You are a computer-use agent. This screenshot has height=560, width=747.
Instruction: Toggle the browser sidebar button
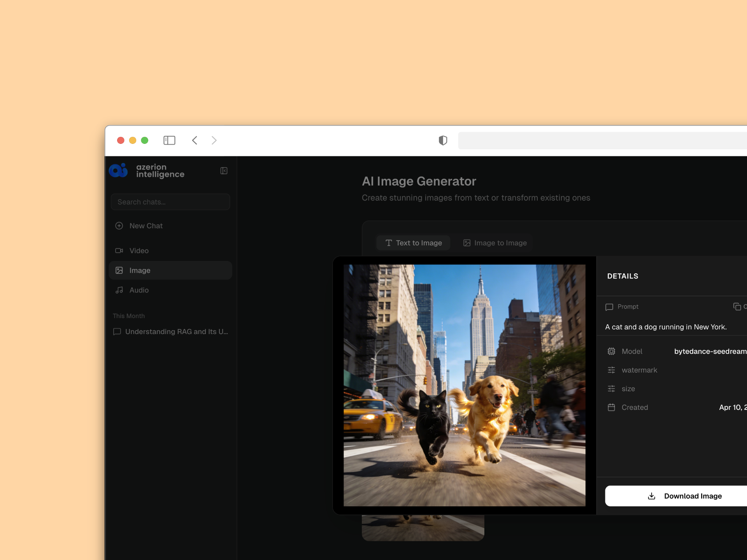[169, 140]
